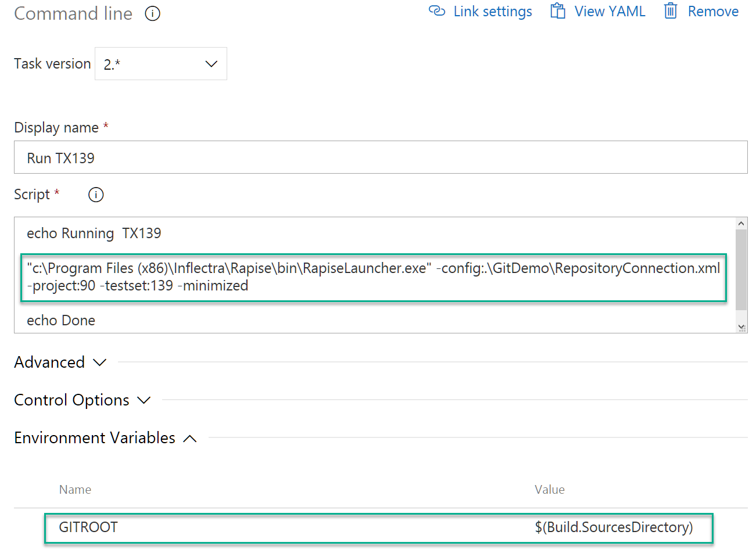This screenshot has height=553, width=756.
Task: Select the GITROOT variable name cell
Action: click(x=88, y=527)
